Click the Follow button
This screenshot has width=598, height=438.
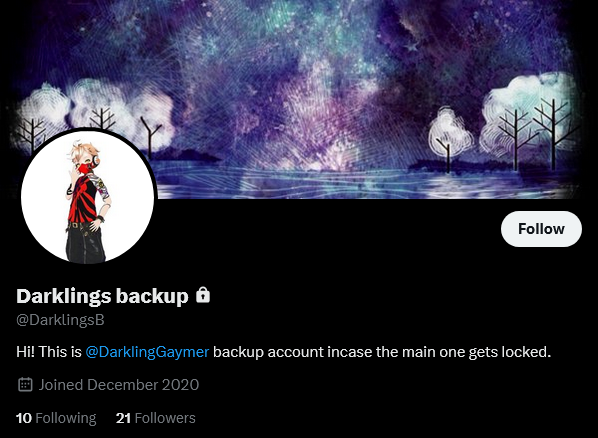(541, 229)
